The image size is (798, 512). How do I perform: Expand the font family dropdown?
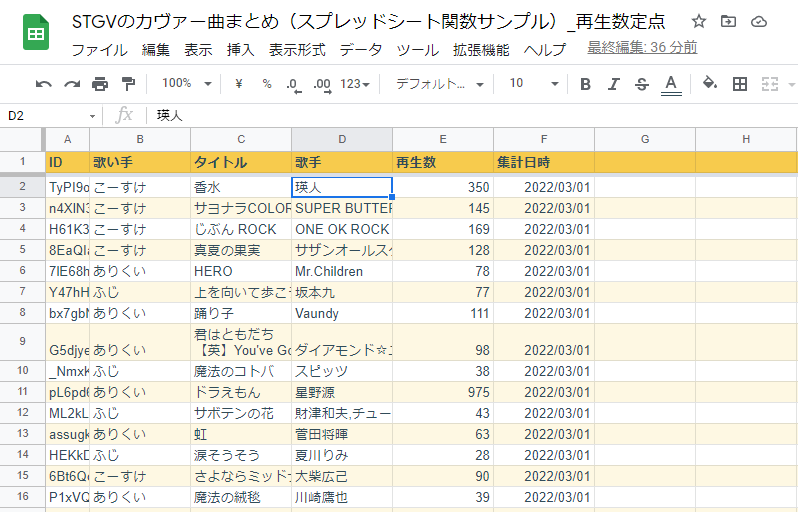click(439, 84)
